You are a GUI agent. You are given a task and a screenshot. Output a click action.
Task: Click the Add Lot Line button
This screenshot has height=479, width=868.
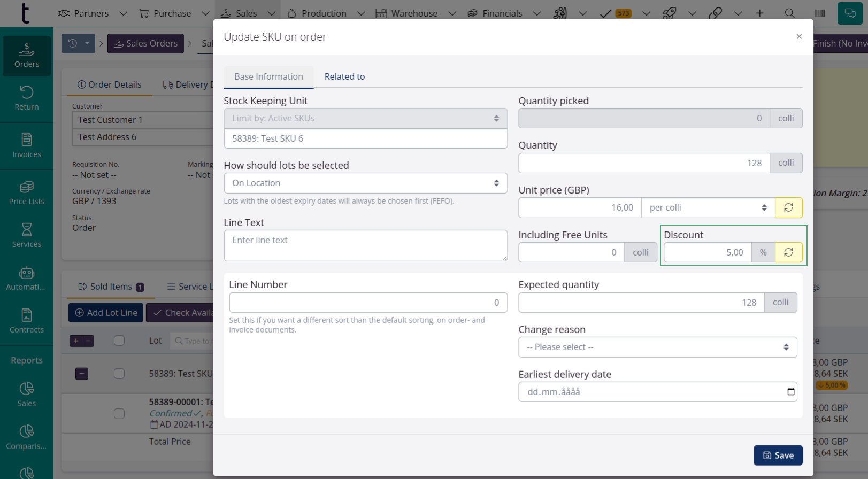click(106, 313)
